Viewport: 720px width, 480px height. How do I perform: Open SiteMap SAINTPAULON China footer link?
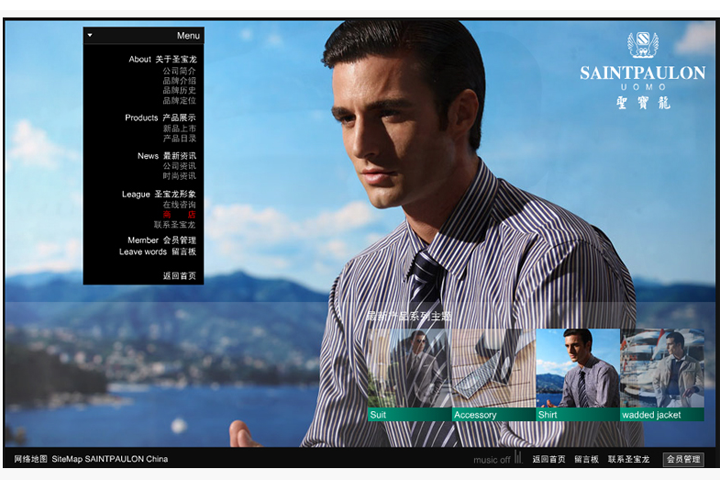tap(110, 459)
